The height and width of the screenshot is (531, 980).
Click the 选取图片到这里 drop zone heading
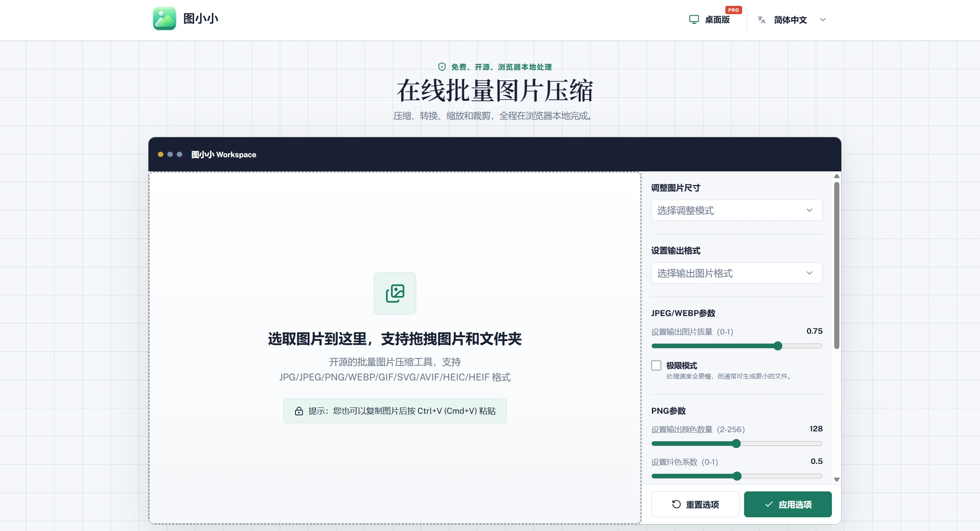[395, 339]
